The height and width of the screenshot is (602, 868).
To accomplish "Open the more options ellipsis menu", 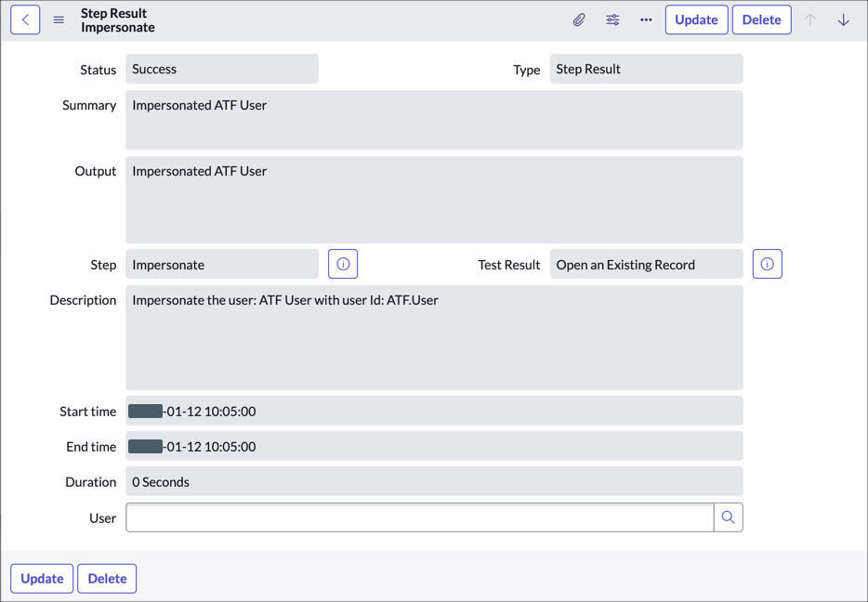I will pos(646,19).
